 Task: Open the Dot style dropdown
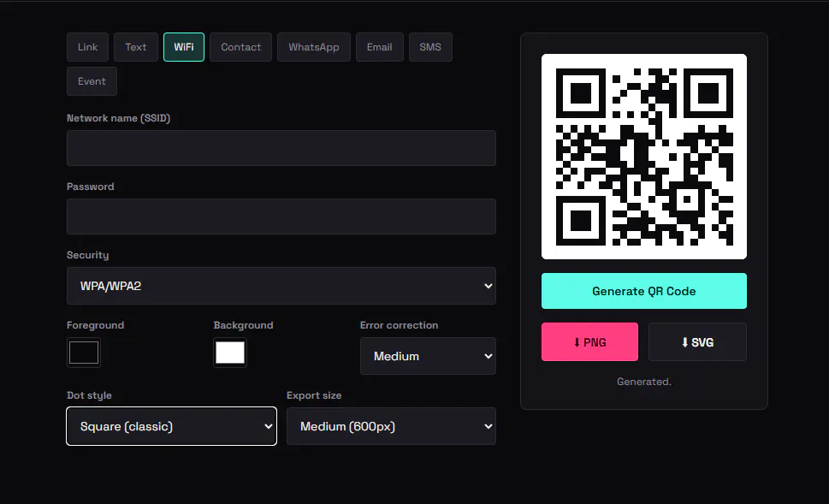coord(172,426)
